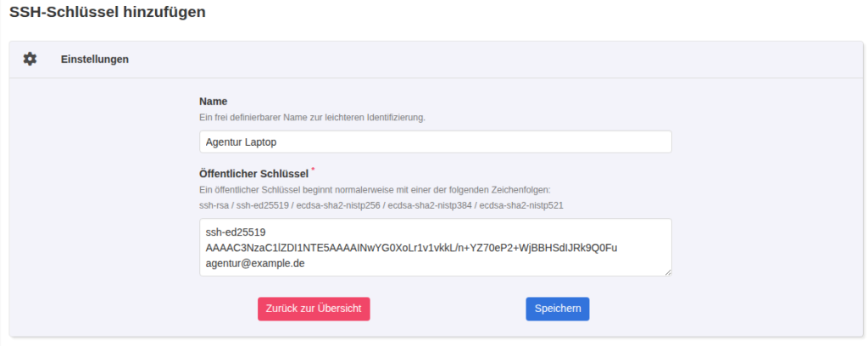Click the Speichern button
The image size is (868, 346).
point(558,309)
